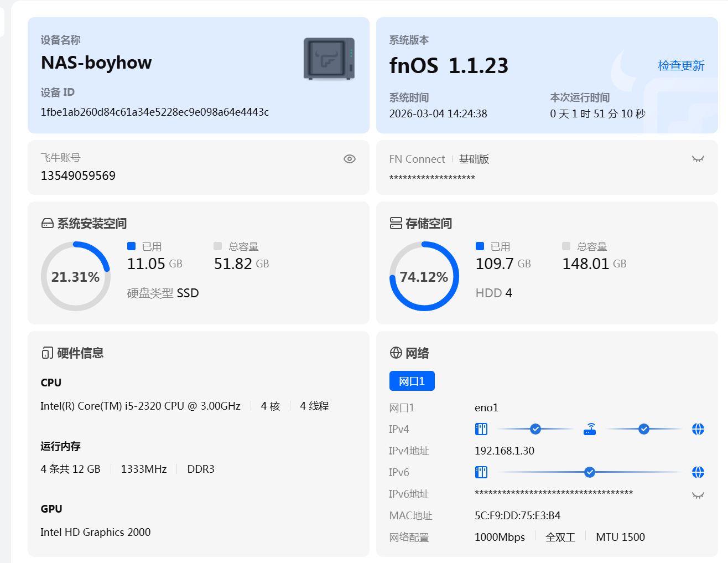Click the 74.12% storage usage ring
The width and height of the screenshot is (728, 563).
(x=424, y=276)
